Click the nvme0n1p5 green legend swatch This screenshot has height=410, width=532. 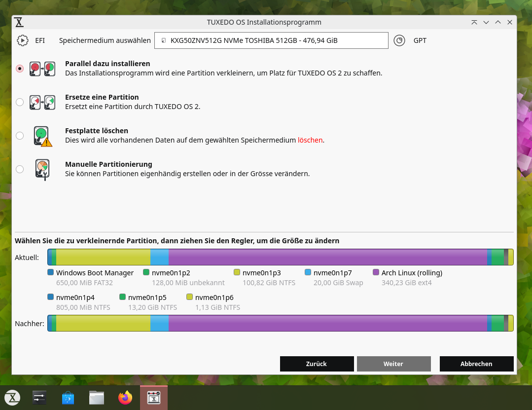point(122,297)
